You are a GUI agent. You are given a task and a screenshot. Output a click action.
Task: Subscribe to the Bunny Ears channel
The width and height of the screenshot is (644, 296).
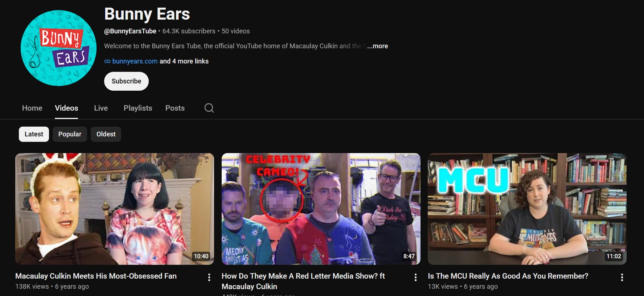click(126, 81)
